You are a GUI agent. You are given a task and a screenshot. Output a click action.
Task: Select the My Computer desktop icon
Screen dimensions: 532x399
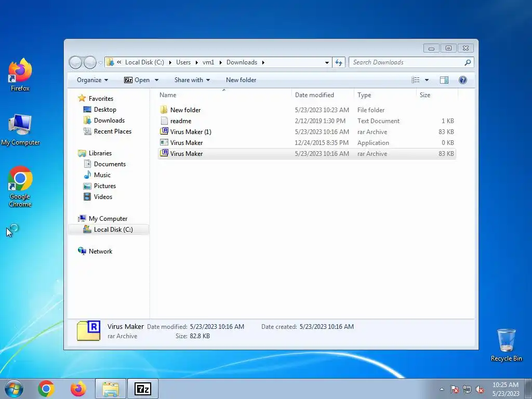coord(20,130)
